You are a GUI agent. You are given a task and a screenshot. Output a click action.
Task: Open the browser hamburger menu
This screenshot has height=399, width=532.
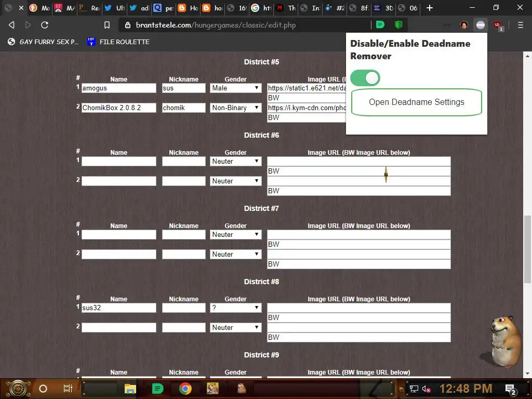pos(520,25)
